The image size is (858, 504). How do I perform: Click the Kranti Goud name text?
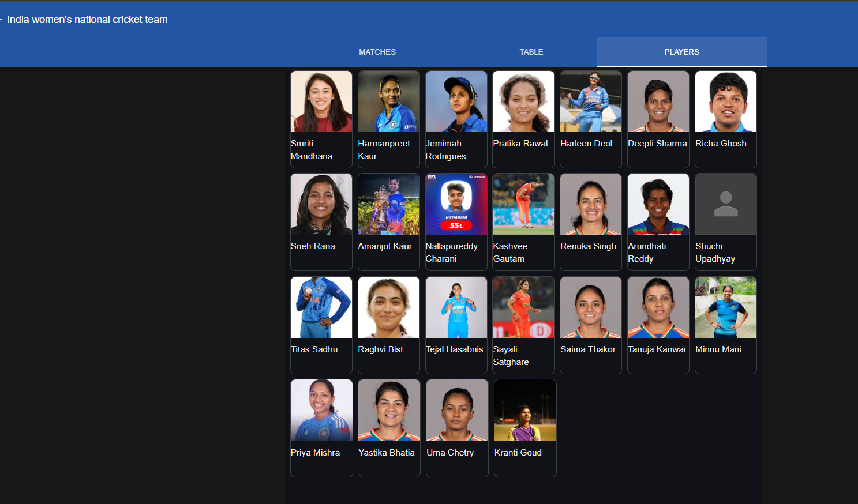click(x=518, y=453)
